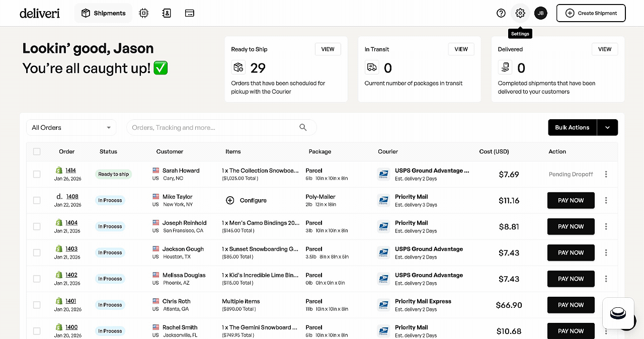
Task: Click the Configure plus icon for order 1408
Action: coord(230,200)
